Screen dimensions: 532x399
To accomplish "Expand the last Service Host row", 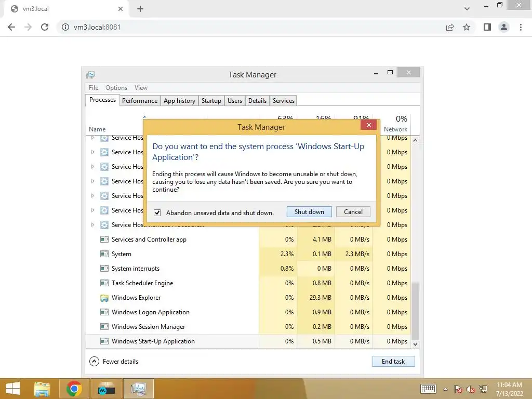I will pyautogui.click(x=92, y=224).
